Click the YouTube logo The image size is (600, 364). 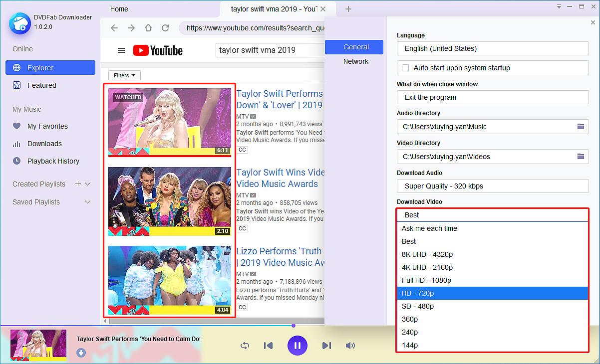(158, 50)
